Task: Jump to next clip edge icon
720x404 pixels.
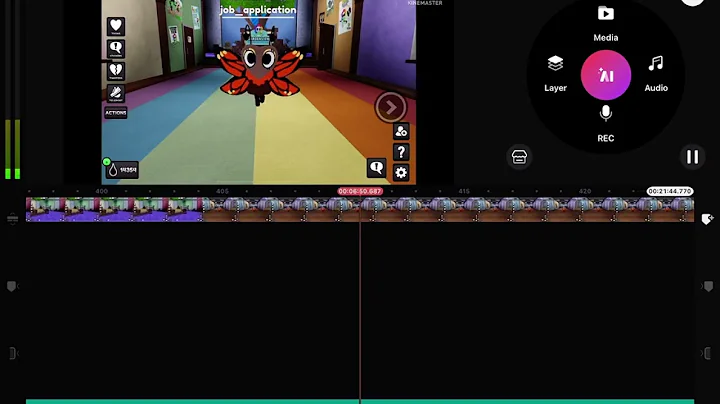Action: pos(707,353)
